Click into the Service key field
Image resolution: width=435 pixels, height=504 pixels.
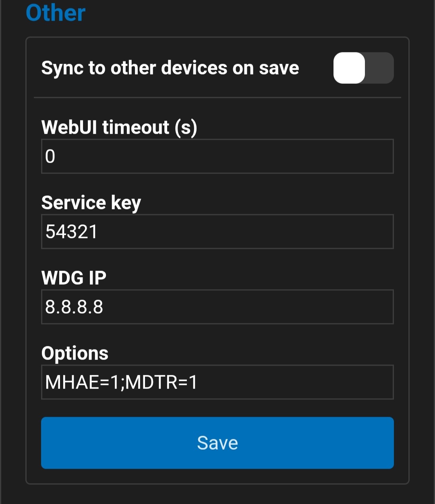(x=217, y=231)
